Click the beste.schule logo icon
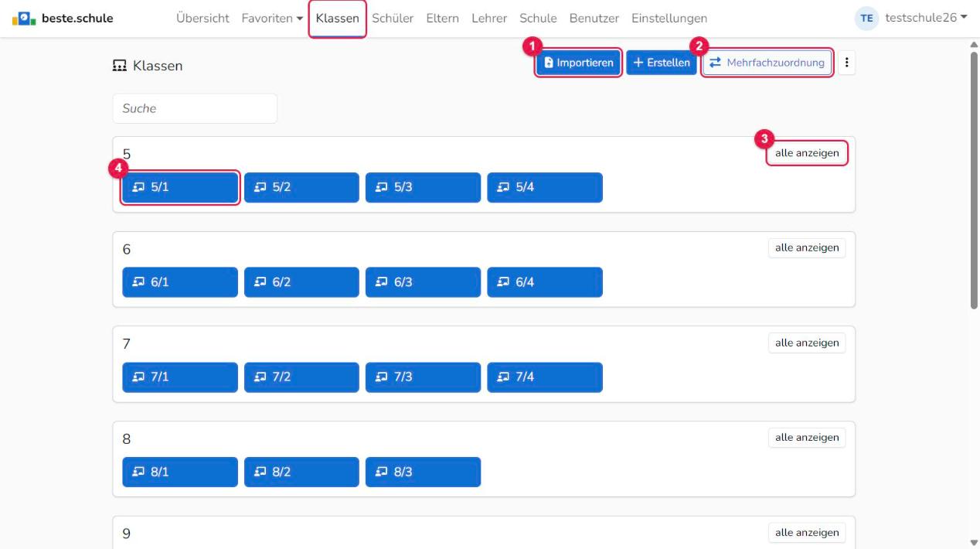The width and height of the screenshot is (980, 549). click(23, 18)
